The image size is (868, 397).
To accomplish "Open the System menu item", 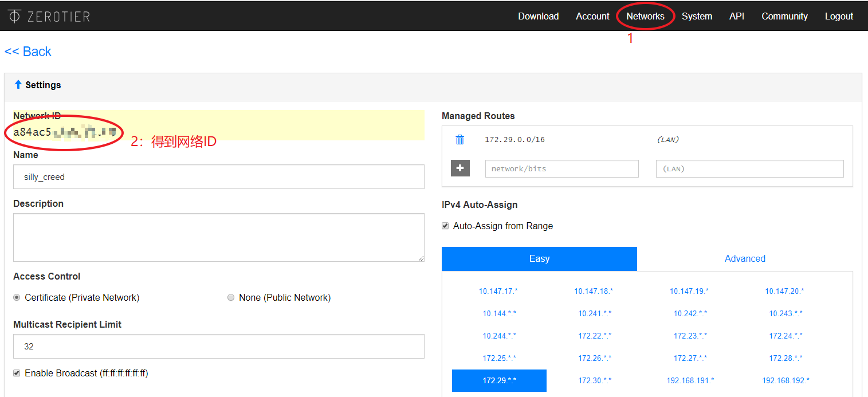I will pos(697,16).
